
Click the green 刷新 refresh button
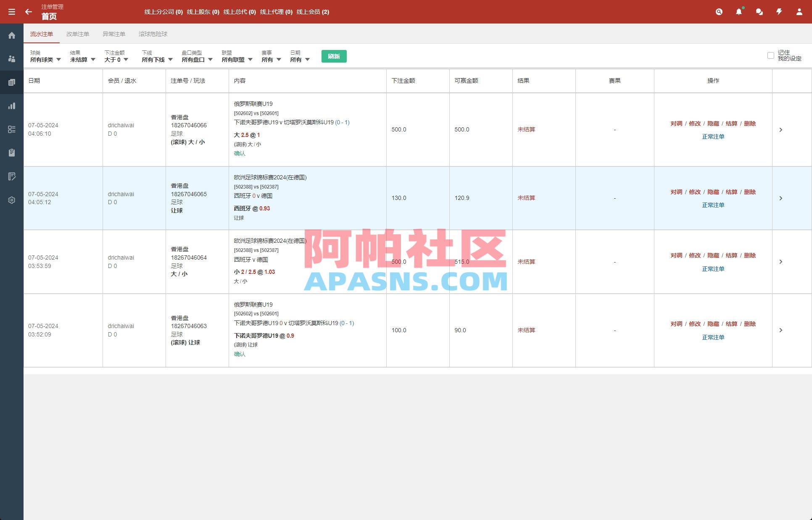pos(334,56)
